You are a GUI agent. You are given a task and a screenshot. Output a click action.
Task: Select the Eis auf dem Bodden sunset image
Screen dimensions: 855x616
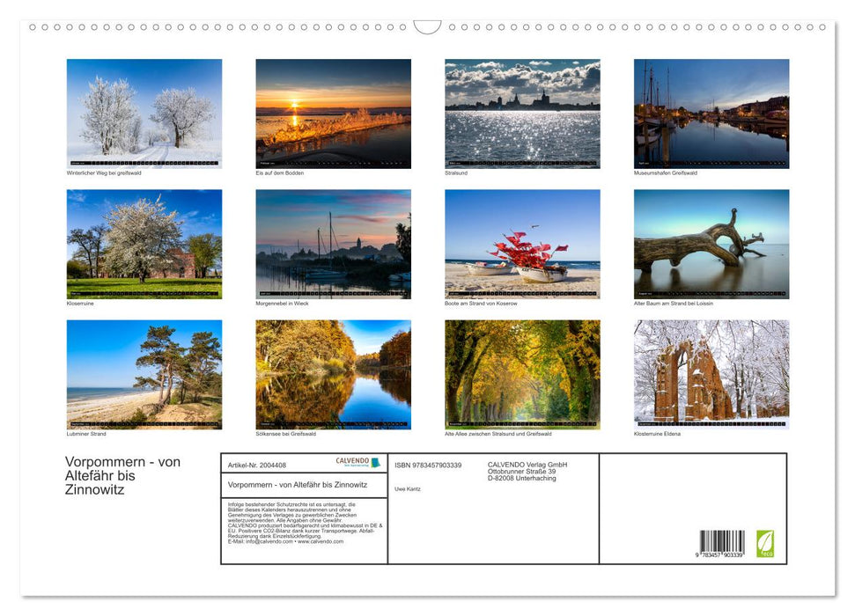(333, 113)
